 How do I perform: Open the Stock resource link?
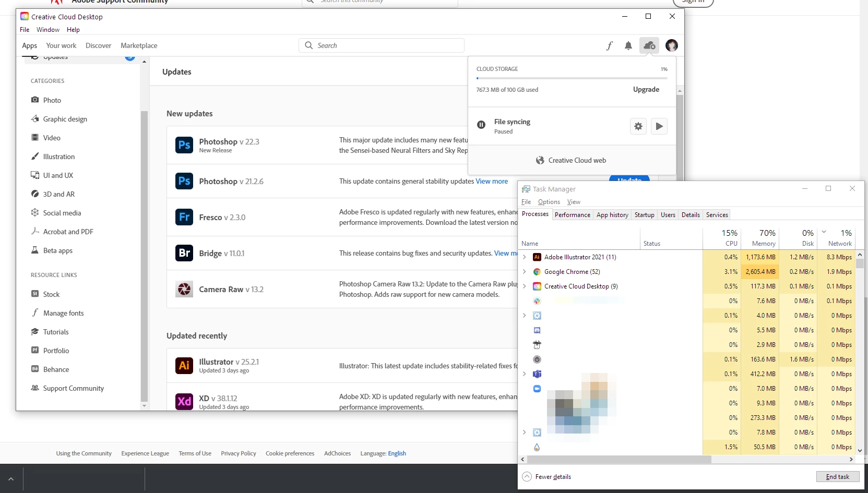click(45, 294)
